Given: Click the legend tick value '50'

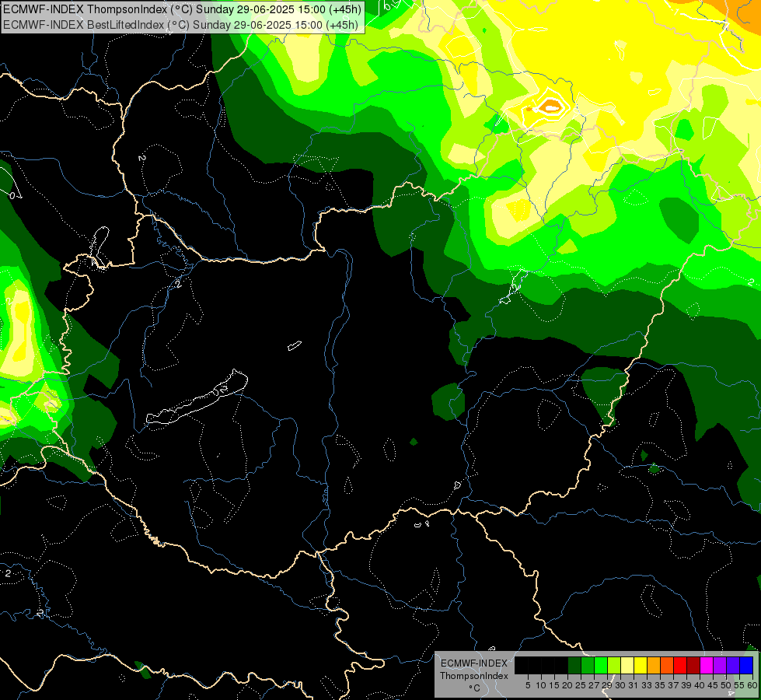Looking at the screenshot, I should [726, 685].
